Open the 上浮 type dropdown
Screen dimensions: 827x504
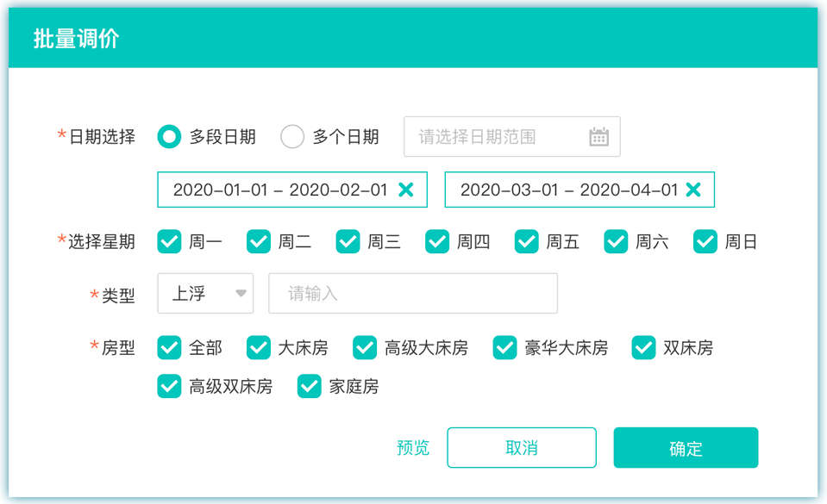pos(205,293)
